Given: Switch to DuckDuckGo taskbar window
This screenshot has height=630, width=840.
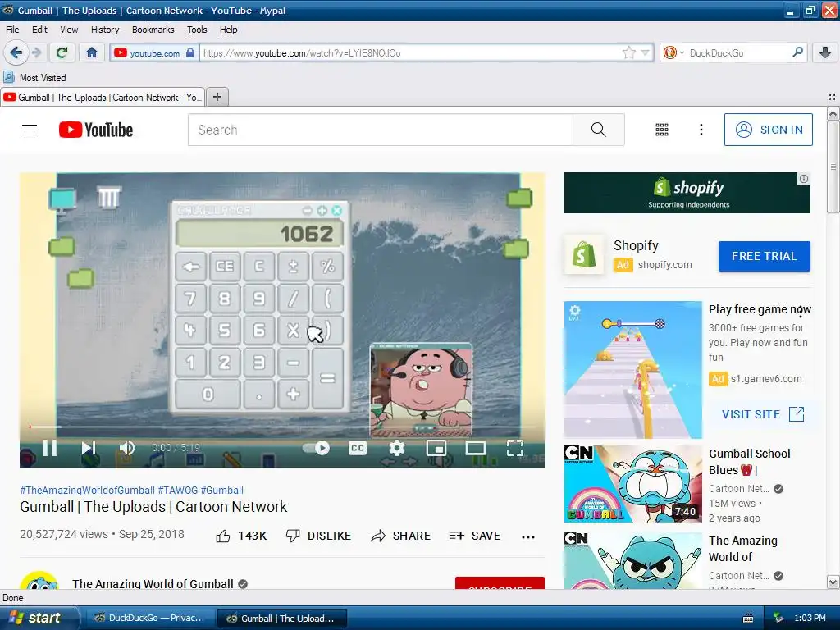Looking at the screenshot, I should 149,618.
